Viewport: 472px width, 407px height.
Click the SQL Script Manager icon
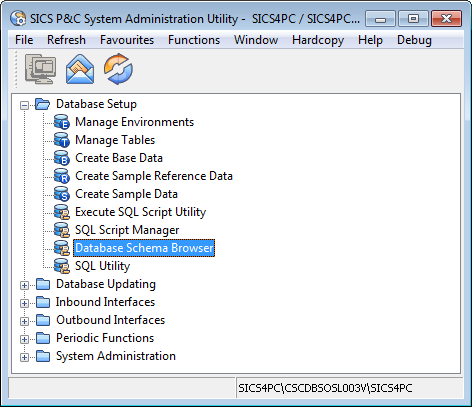[x=62, y=230]
